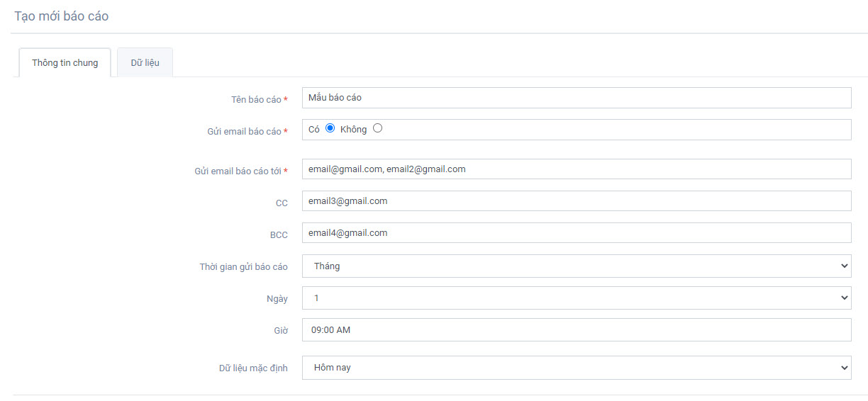Open the Dữ liệu mặc định dropdown
This screenshot has width=868, height=401.
coord(576,368)
